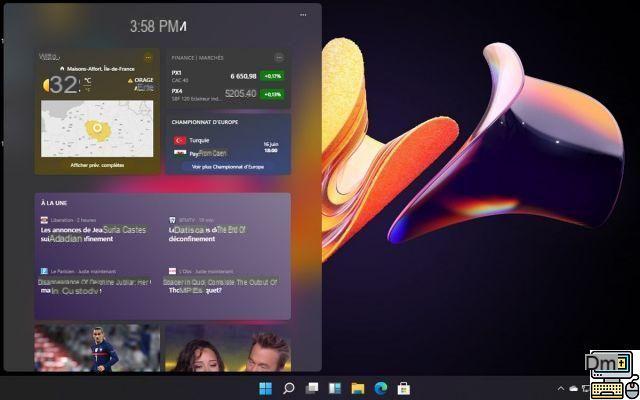The image size is (640, 400).
Task: Select the PX1 CAC 40 row
Action: [x=228, y=76]
